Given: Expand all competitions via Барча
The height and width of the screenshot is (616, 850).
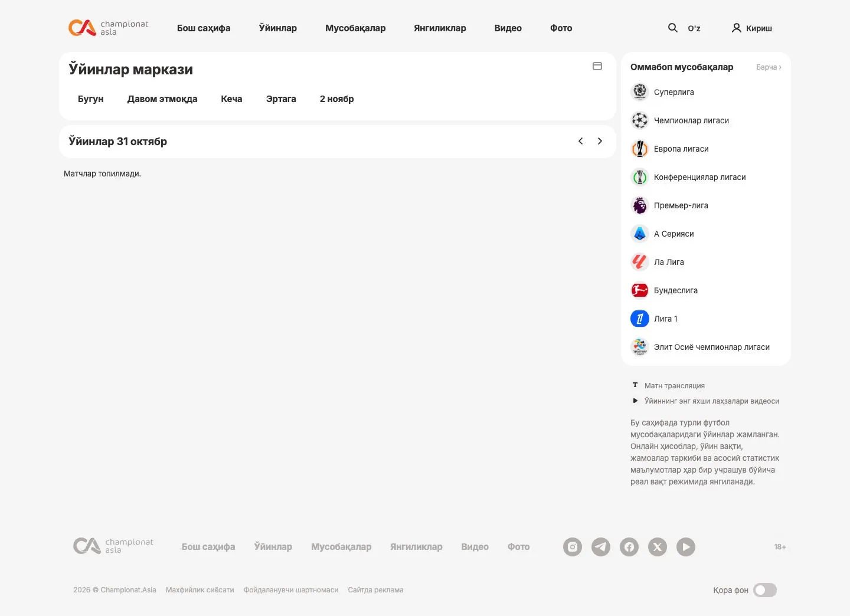Looking at the screenshot, I should tap(769, 67).
